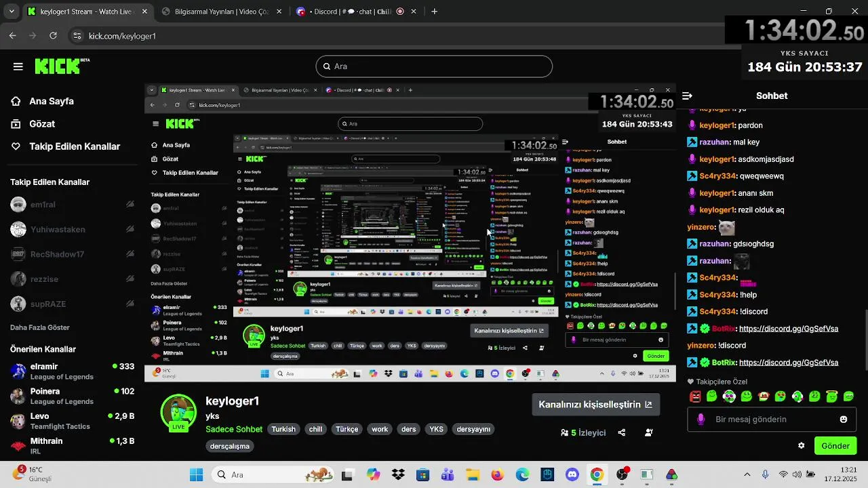Insert the green heart-eyes emote
This screenshot has width=868, height=488.
pos(781,396)
